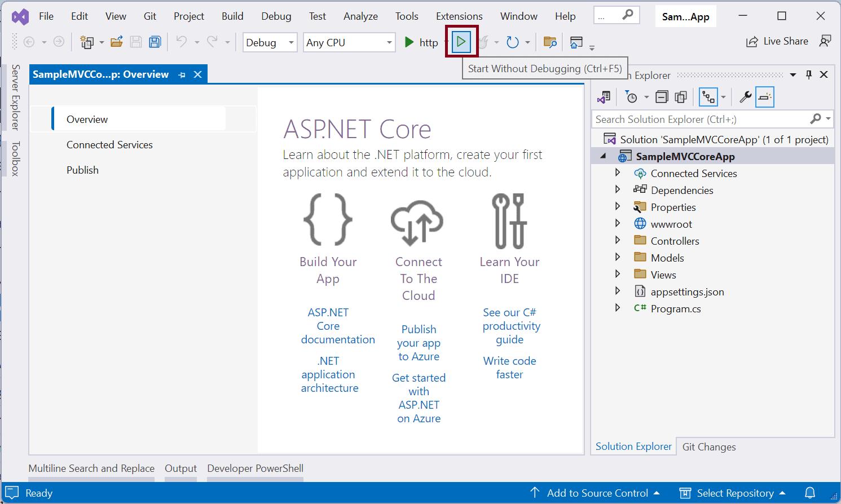Save all files with Save All icon
The height and width of the screenshot is (504, 841).
155,42
